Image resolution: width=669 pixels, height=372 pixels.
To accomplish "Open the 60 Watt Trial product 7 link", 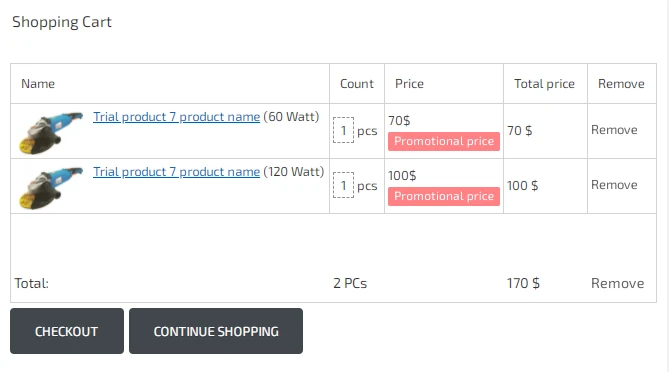I will coord(176,117).
